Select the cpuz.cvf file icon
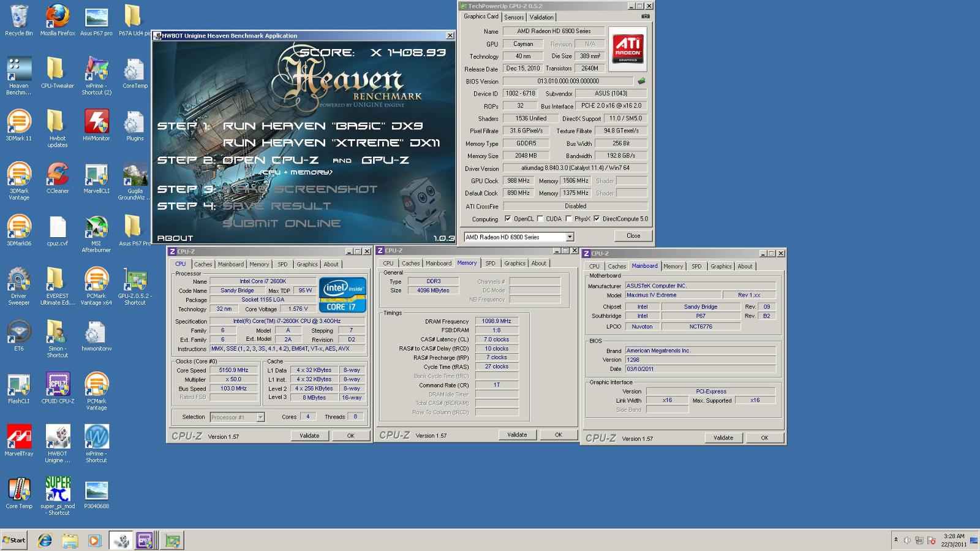Screen dimensions: 980x551 pyautogui.click(x=58, y=231)
